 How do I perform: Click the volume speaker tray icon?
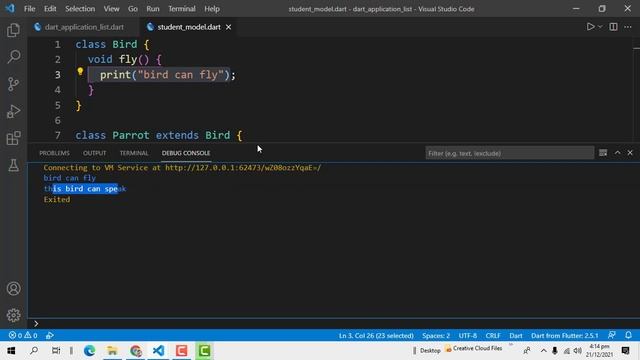pyautogui.click(x=577, y=351)
